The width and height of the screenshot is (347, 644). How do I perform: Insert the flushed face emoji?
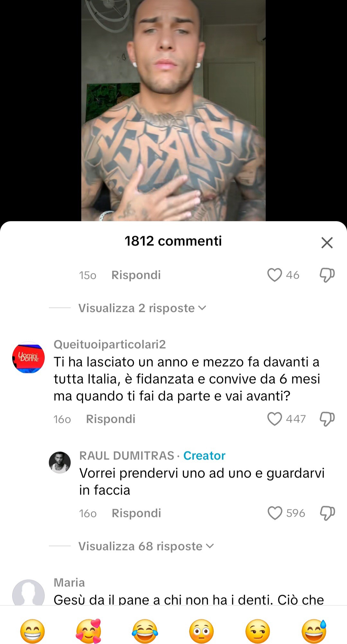pos(201,631)
